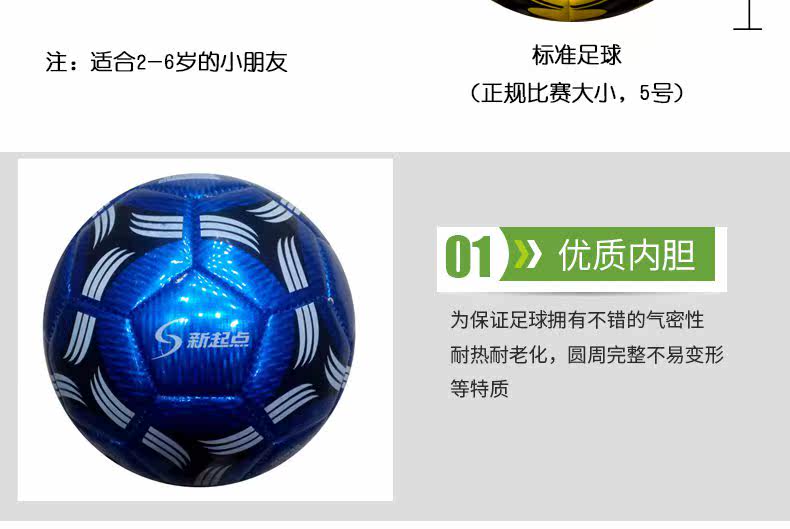Screen dimensions: 790x529
Task: Select the green 01 number badge
Action: (x=469, y=257)
